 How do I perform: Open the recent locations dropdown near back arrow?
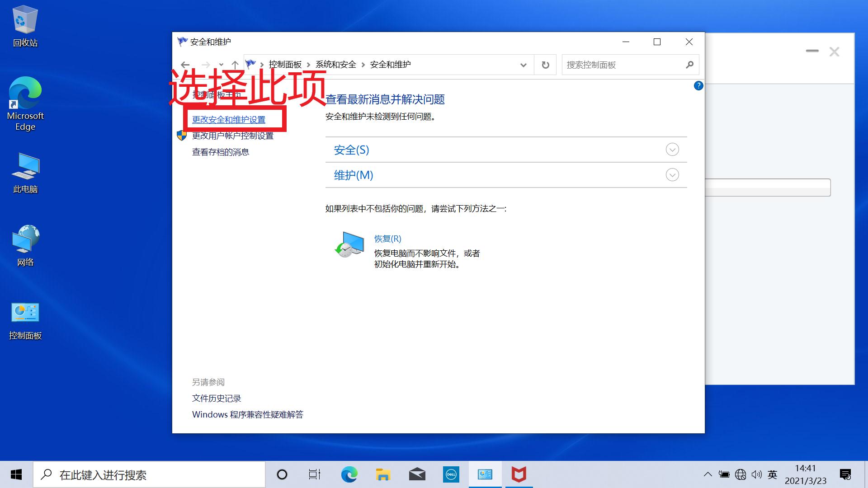tap(220, 65)
